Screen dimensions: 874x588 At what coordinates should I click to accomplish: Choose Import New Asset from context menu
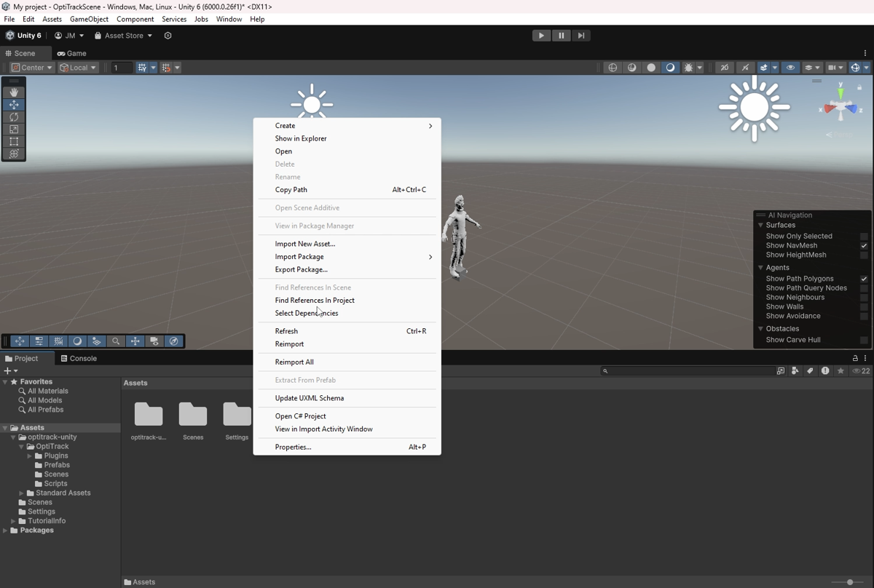(x=307, y=243)
